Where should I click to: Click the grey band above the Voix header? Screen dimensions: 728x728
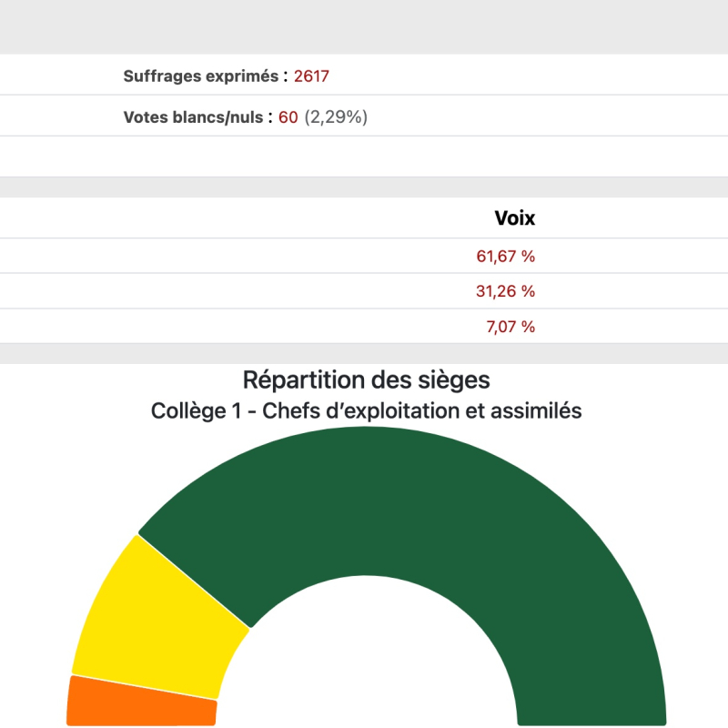coord(364,187)
